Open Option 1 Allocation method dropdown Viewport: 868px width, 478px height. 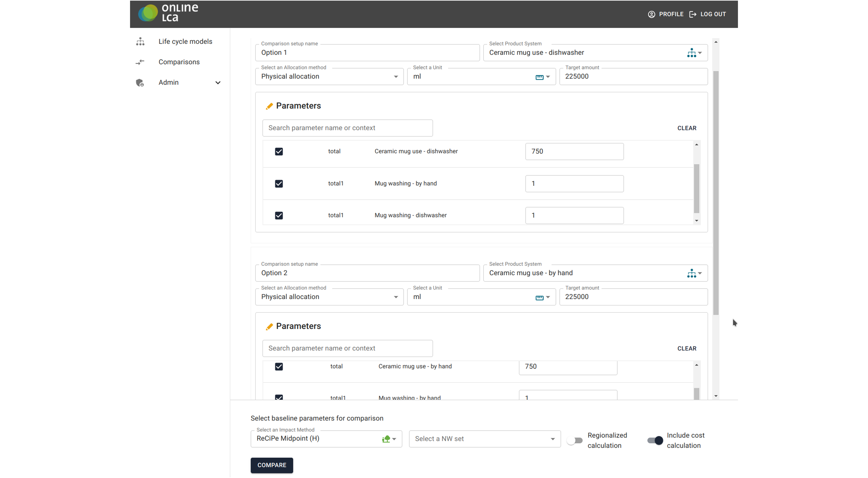click(x=329, y=76)
